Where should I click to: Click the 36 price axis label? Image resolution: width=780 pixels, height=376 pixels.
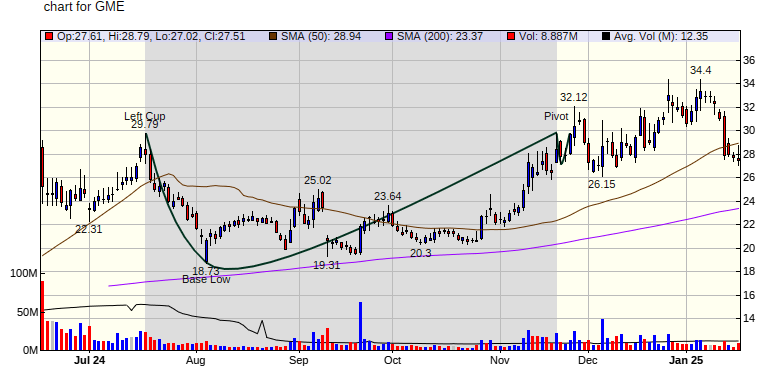[x=750, y=60]
